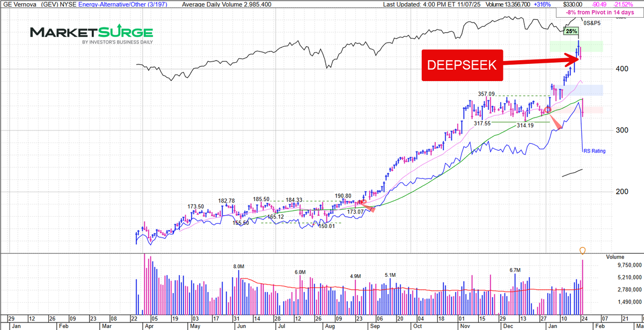The height and width of the screenshot is (330, 644).
Task: Click the 24 date tick on time axis
Action: [x=584, y=318]
